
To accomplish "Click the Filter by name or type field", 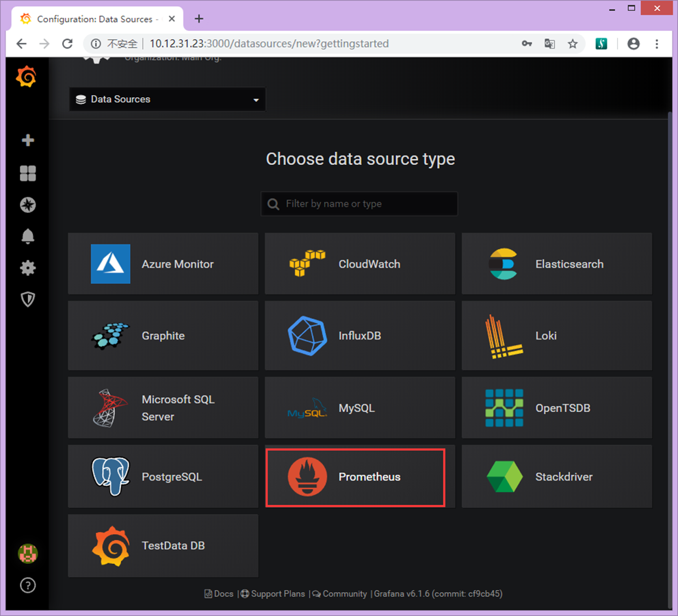I will click(x=359, y=204).
